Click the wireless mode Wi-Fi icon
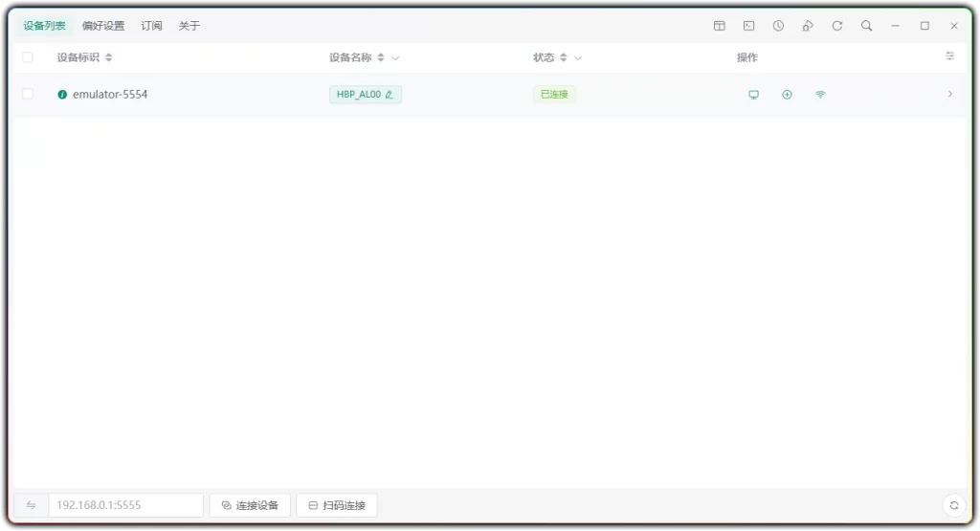 820,95
